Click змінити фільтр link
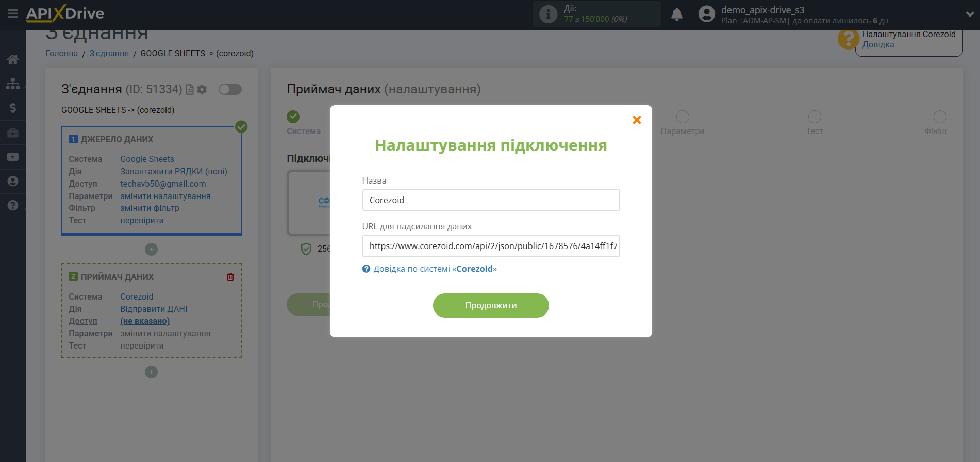980x462 pixels. [150, 208]
